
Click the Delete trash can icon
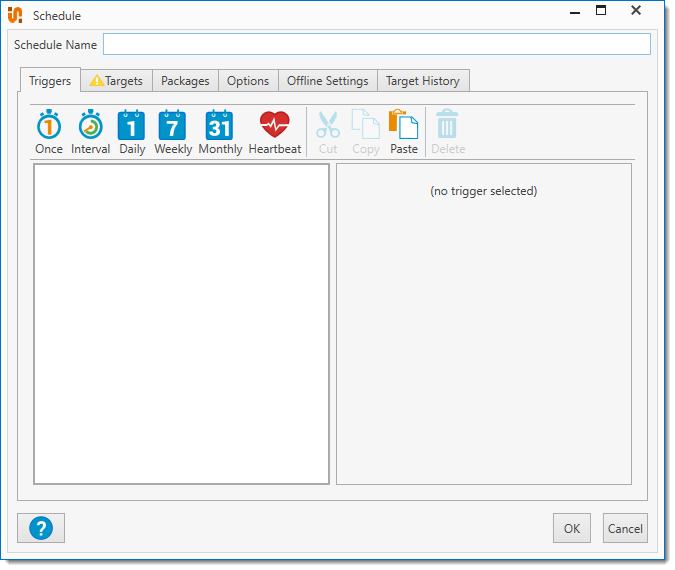[448, 132]
